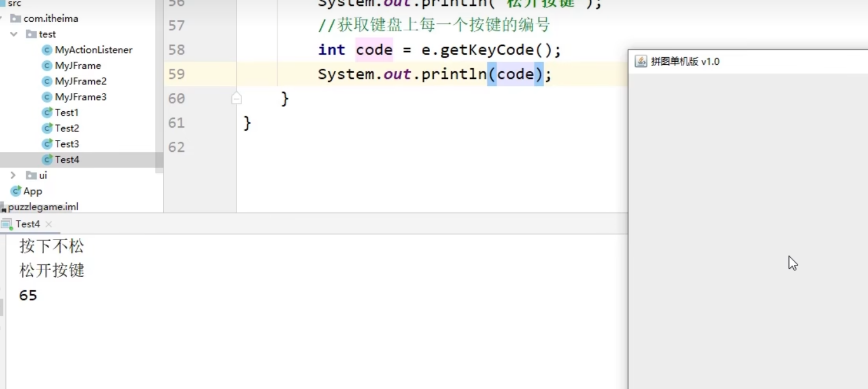Switch to the Test4 run tab
The width and height of the screenshot is (868, 389).
(x=27, y=224)
